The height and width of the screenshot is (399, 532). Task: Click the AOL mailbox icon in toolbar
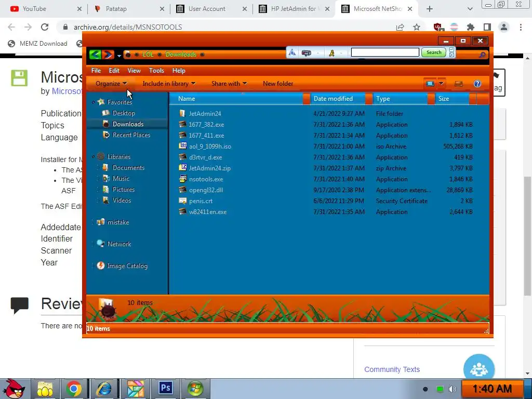[x=307, y=53]
